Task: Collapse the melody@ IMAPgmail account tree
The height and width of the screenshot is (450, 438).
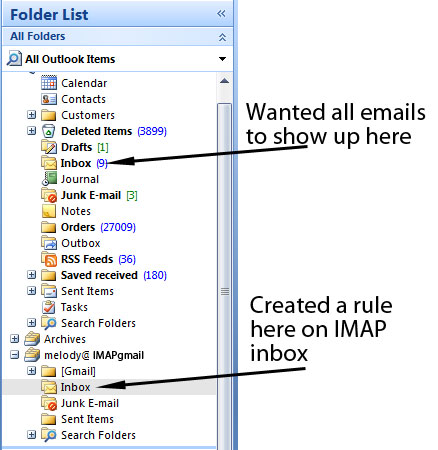Action: (14, 355)
